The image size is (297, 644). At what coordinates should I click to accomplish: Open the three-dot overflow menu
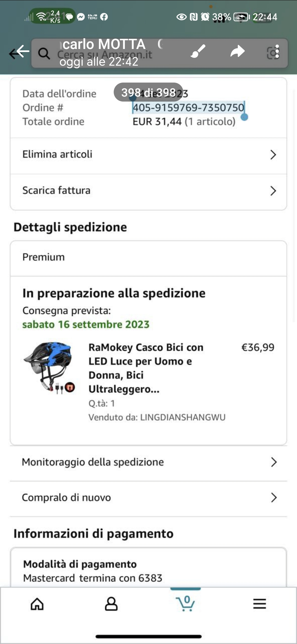pos(277,52)
